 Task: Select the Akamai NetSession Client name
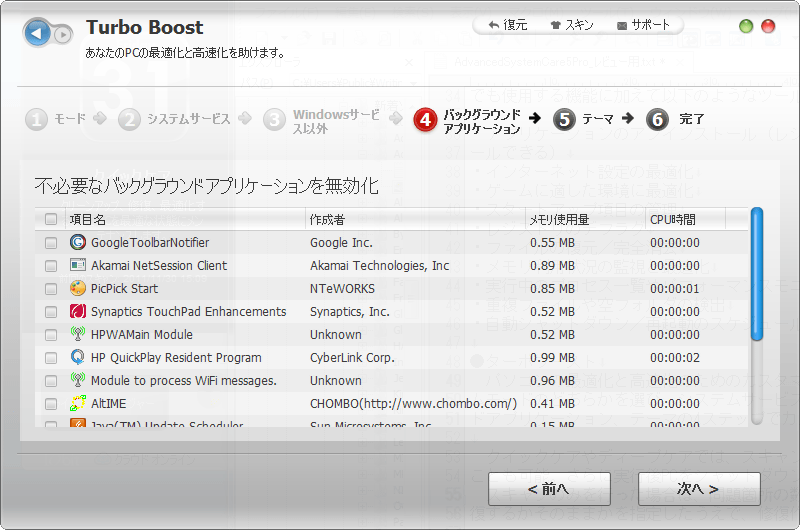(x=159, y=266)
